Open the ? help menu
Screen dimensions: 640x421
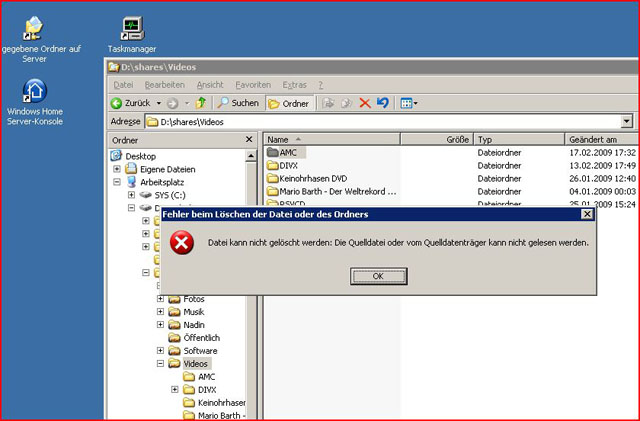click(321, 85)
